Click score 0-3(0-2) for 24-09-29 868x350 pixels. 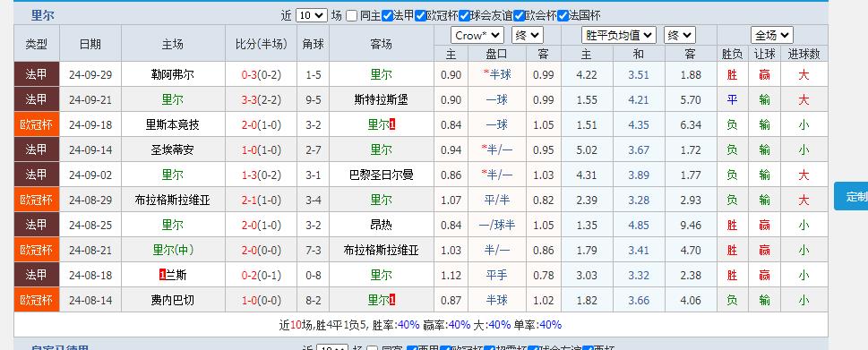[x=262, y=74]
